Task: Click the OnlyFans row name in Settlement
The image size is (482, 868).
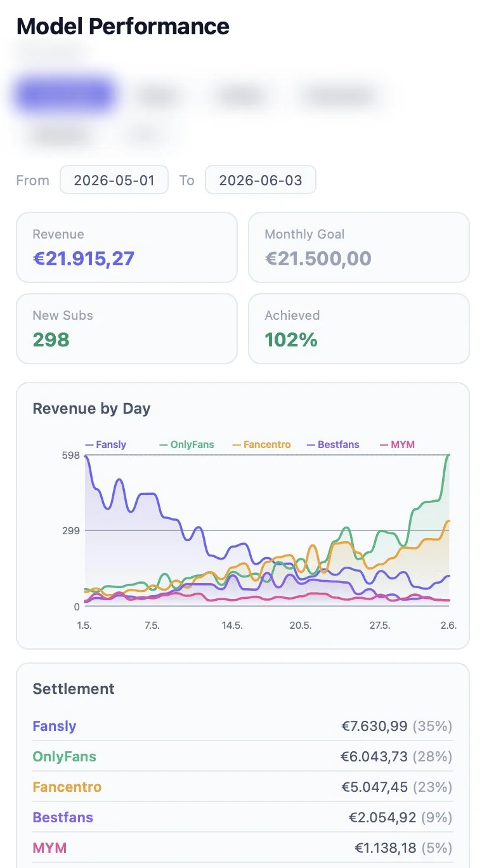Action: coord(65,756)
